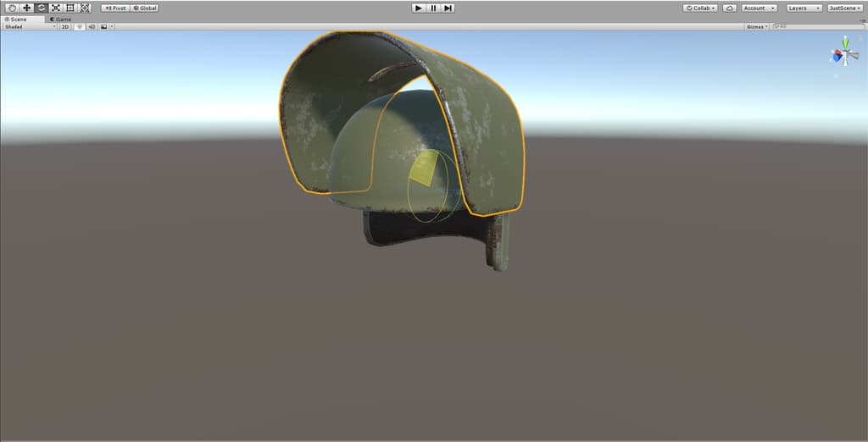Click the Step frame button

click(x=448, y=8)
